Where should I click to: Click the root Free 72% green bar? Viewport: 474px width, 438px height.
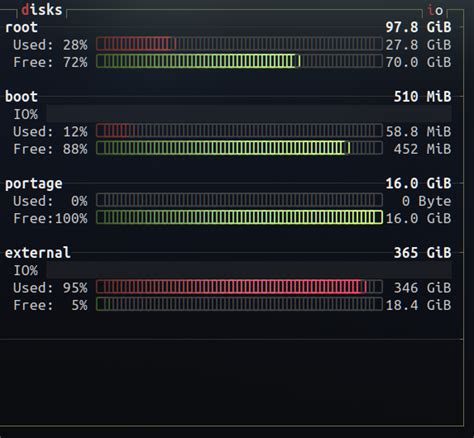(239, 61)
